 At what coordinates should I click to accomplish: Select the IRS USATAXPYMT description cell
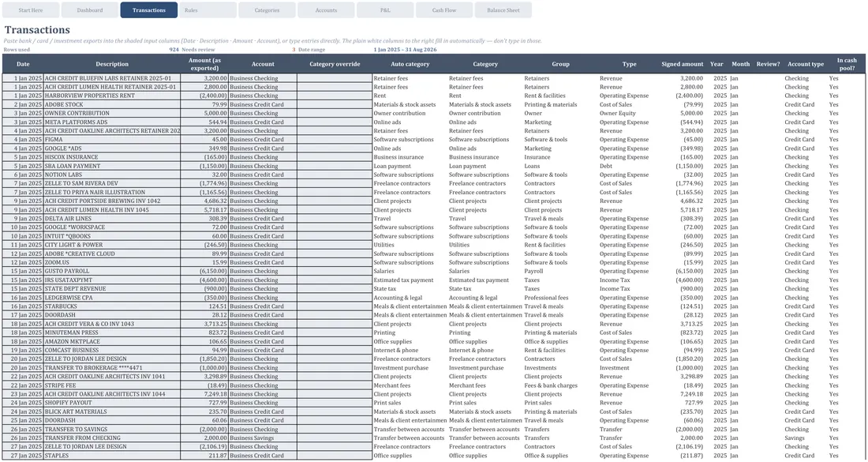click(x=112, y=280)
